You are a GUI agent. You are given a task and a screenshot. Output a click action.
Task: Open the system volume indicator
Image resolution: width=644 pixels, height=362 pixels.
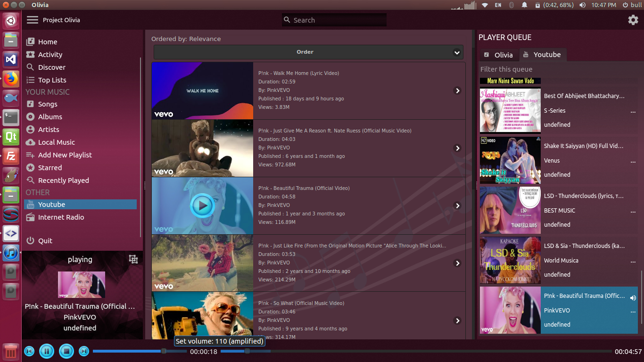[583, 5]
